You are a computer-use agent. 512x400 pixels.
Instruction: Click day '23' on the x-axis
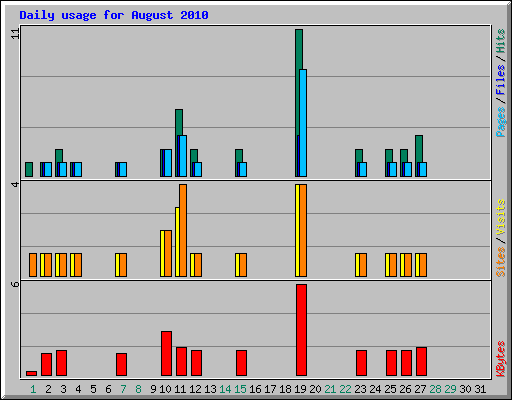[360, 389]
